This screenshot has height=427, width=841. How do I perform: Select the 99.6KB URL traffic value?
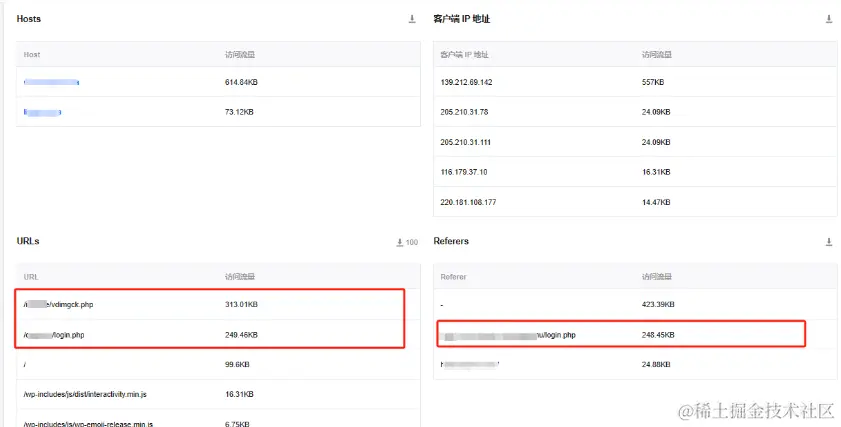click(237, 365)
